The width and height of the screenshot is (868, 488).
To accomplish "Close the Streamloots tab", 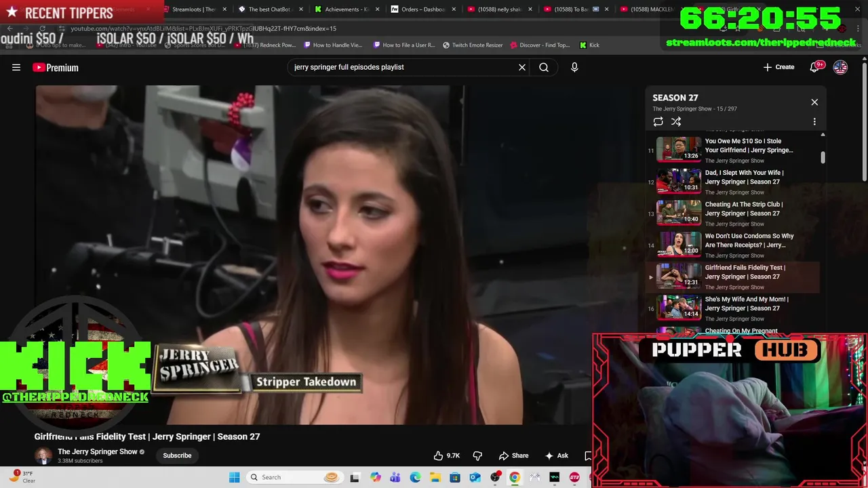I will pyautogui.click(x=226, y=9).
